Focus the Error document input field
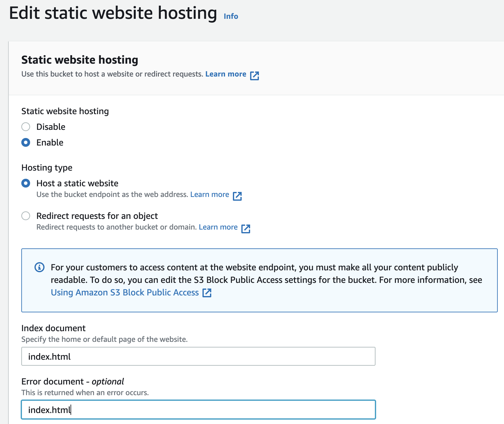 click(198, 410)
